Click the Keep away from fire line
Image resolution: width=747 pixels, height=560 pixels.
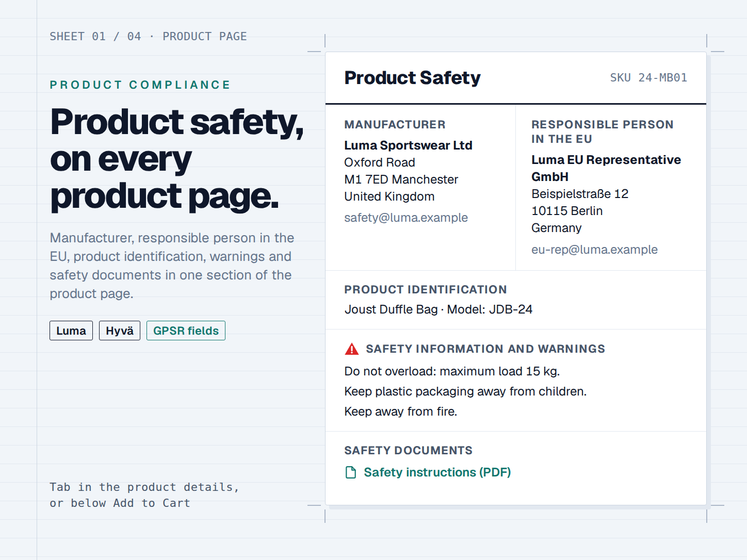[401, 411]
